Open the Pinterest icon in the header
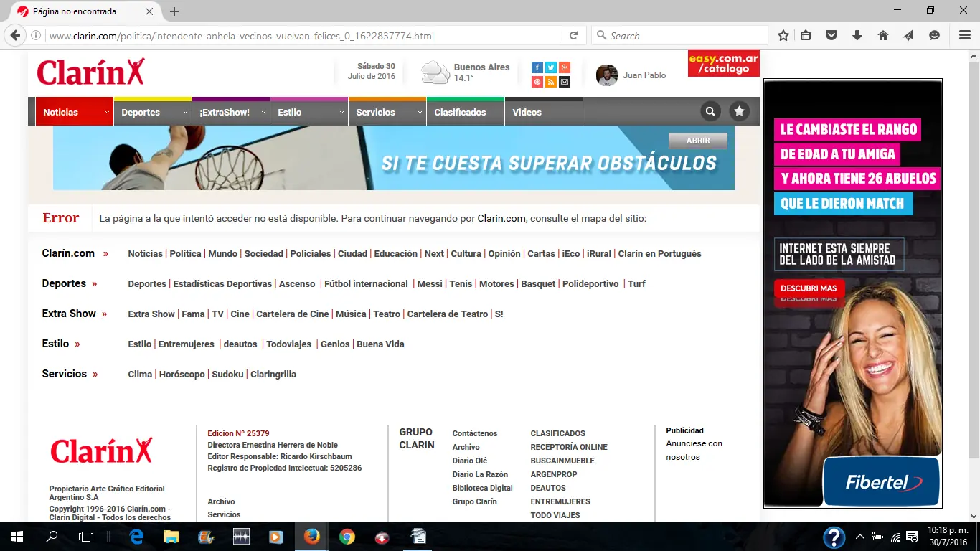Screen dimensions: 980x551 (x=537, y=82)
